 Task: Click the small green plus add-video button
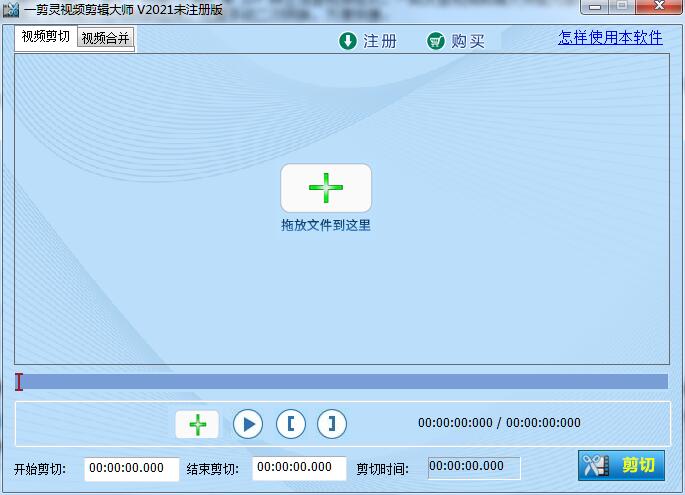(197, 424)
